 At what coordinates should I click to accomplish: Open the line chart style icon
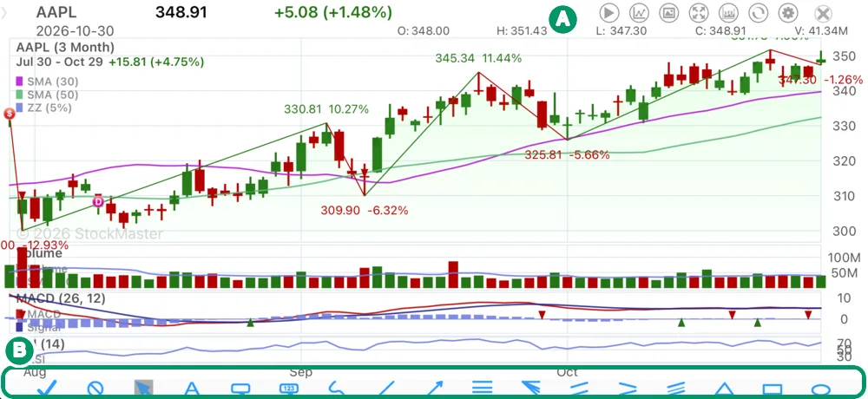click(640, 12)
